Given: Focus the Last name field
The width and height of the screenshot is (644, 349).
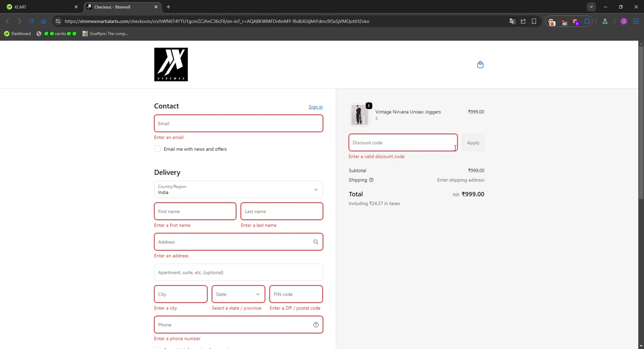Looking at the screenshot, I should [282, 211].
